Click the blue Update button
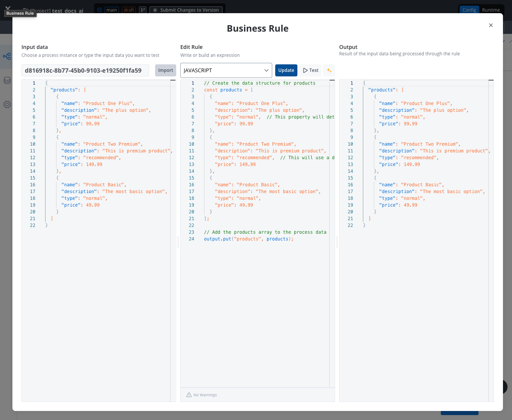 point(286,70)
